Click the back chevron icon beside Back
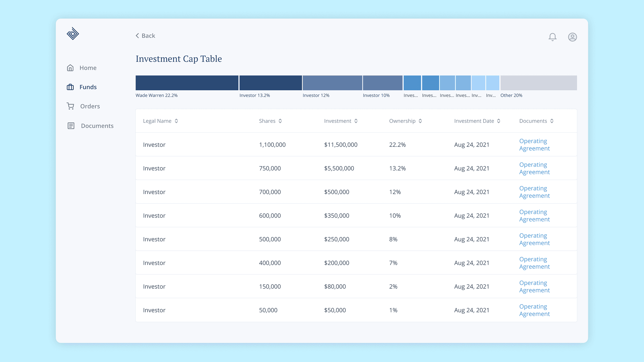This screenshot has width=644, height=362. pos(137,36)
